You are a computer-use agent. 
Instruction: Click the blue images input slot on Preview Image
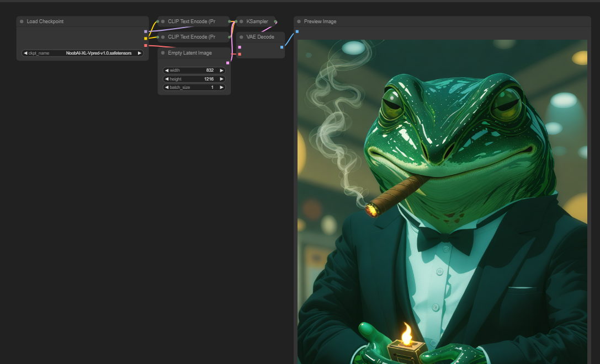(297, 31)
